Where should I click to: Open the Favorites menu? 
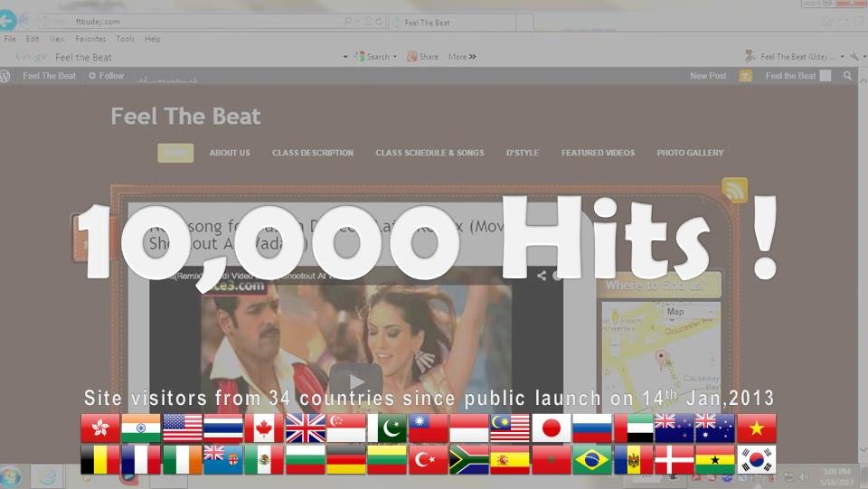90,39
